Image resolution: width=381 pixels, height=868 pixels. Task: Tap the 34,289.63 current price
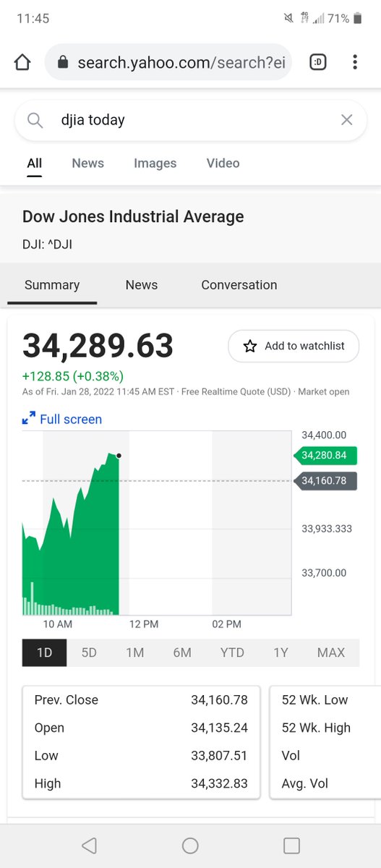pyautogui.click(x=98, y=346)
